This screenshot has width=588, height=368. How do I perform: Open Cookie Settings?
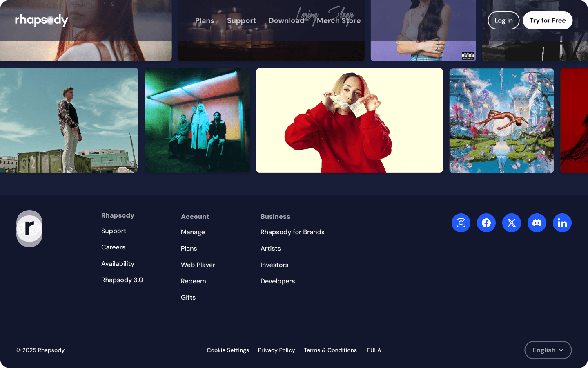coord(228,350)
